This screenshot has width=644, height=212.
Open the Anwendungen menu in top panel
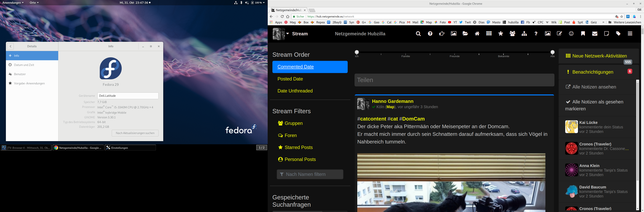coord(13,3)
